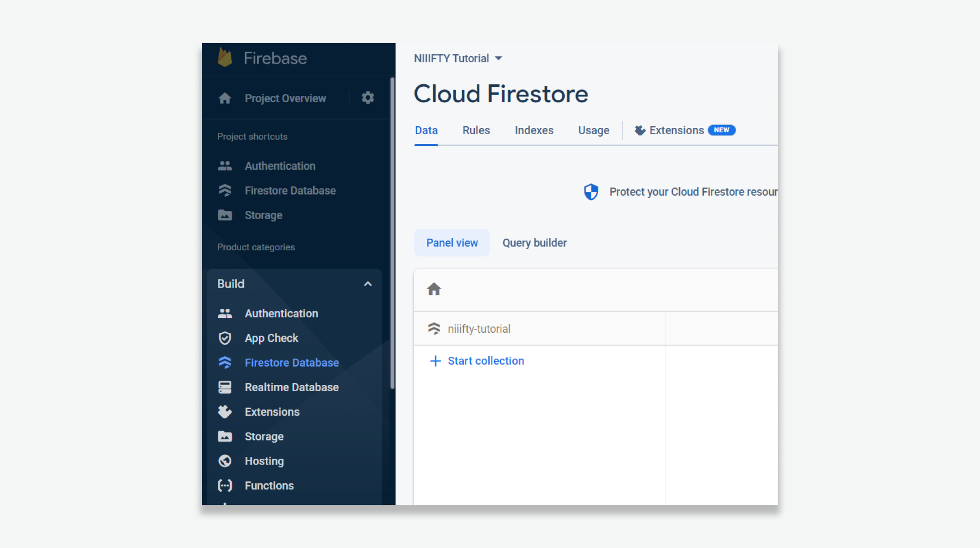
Task: Open Functions label in sidebar
Action: point(270,485)
